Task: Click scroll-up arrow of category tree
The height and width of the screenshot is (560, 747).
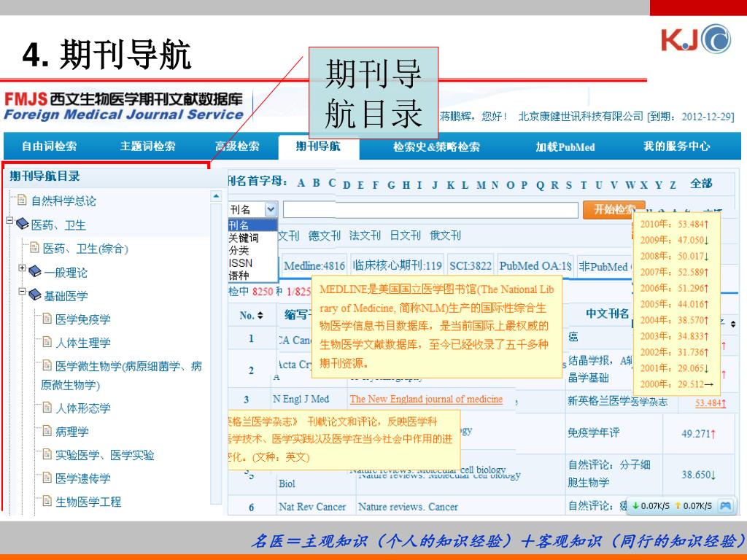Action: click(216, 195)
